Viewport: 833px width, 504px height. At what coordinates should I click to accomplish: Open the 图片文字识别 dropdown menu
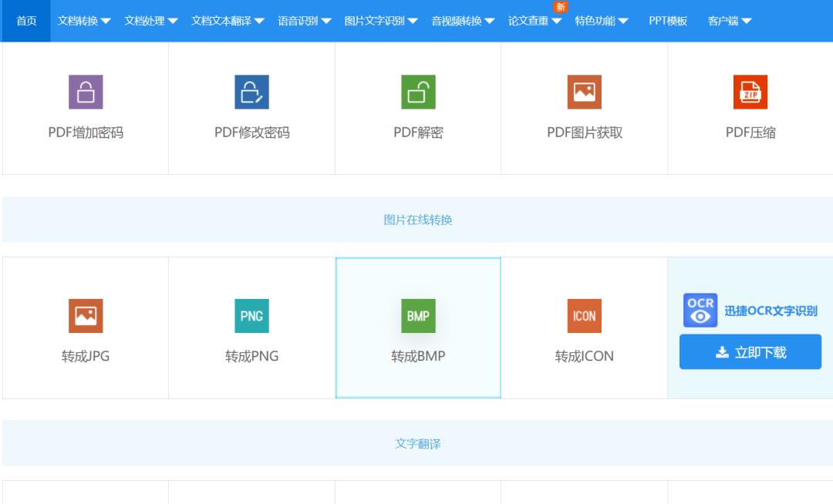pyautogui.click(x=381, y=21)
